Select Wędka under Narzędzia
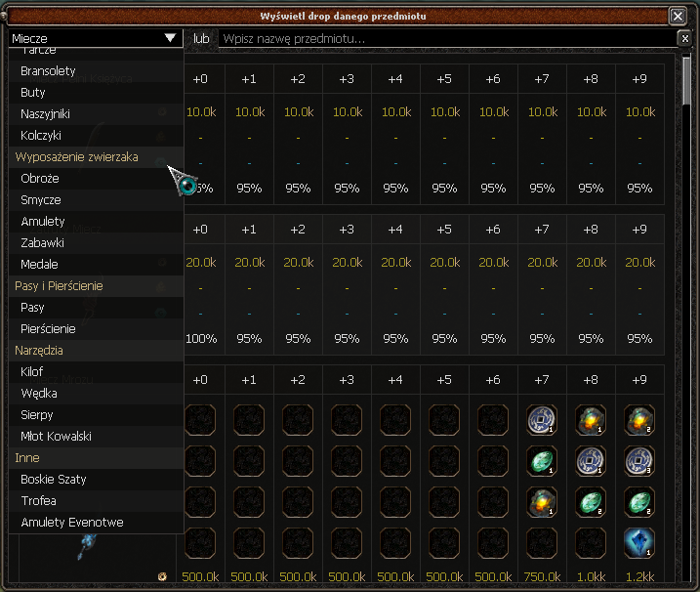This screenshot has width=700, height=592. tap(39, 394)
